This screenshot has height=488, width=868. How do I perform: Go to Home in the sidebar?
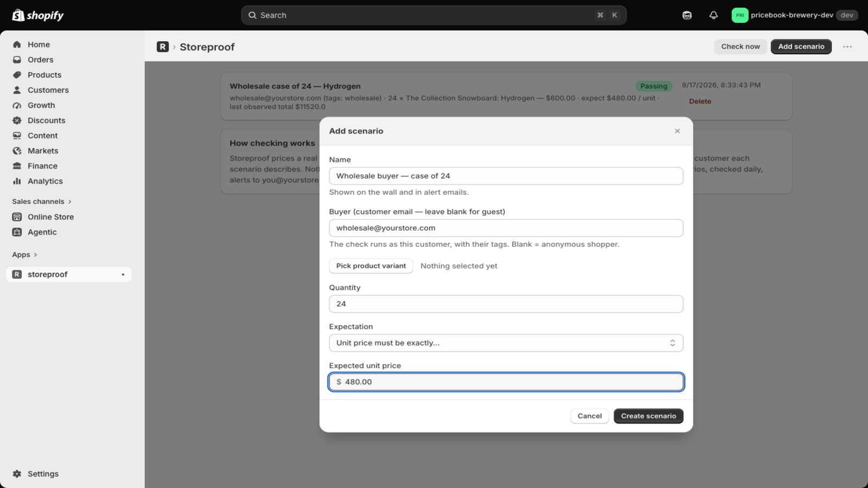(x=39, y=44)
